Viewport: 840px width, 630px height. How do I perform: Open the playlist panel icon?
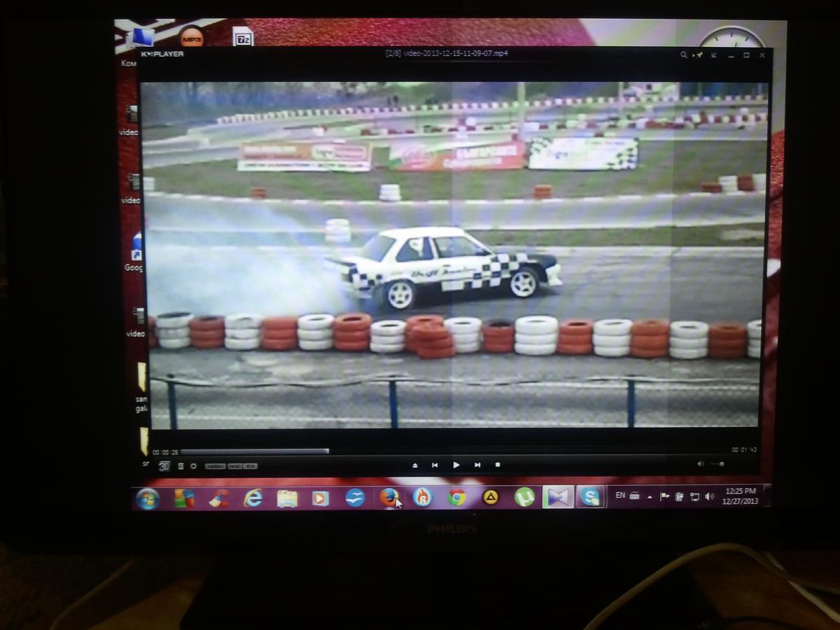click(181, 466)
